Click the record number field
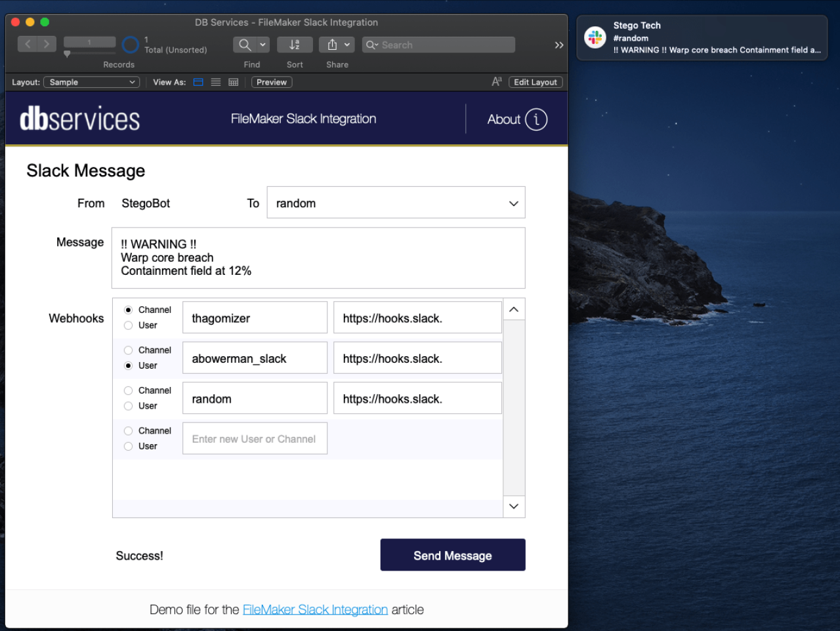 coord(90,42)
